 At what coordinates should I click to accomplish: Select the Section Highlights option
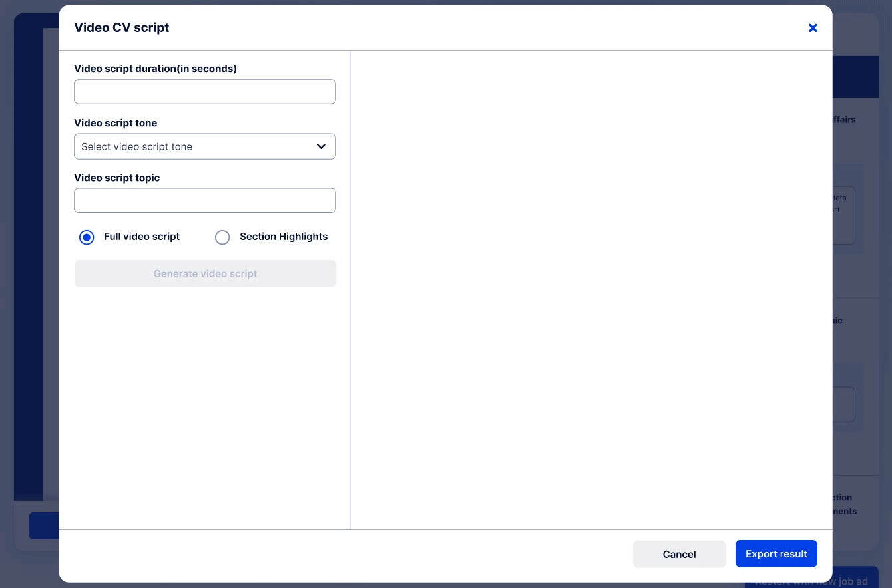(222, 237)
